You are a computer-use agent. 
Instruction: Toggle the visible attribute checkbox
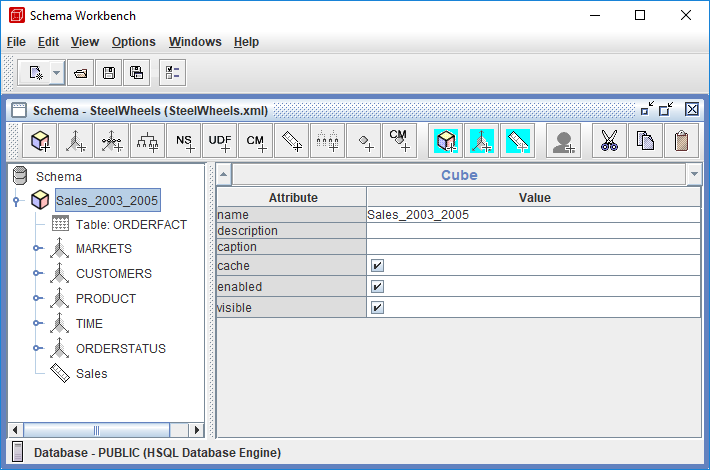[377, 308]
